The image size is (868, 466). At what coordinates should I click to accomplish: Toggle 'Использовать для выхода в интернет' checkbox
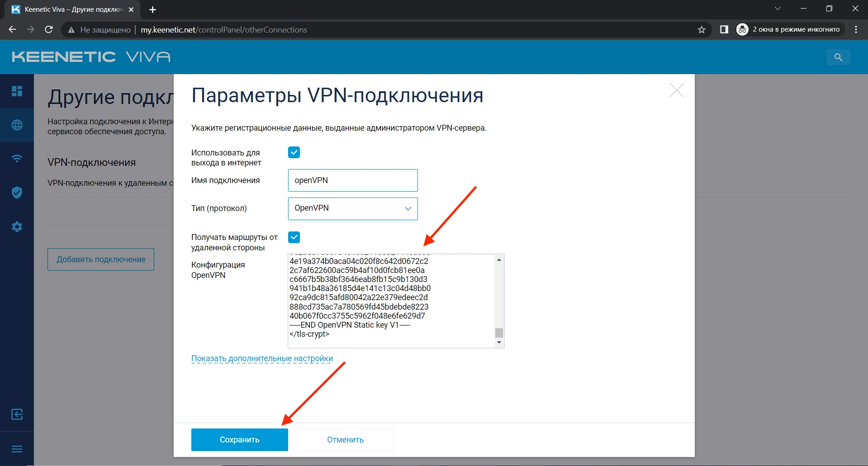294,152
